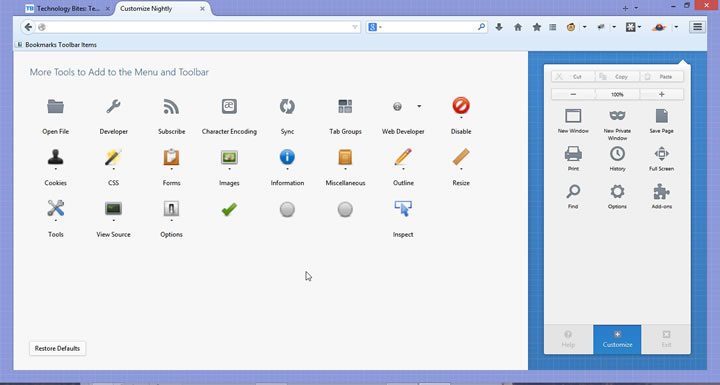Select the Resize ruler icon
The height and width of the screenshot is (385, 720).
click(x=461, y=157)
